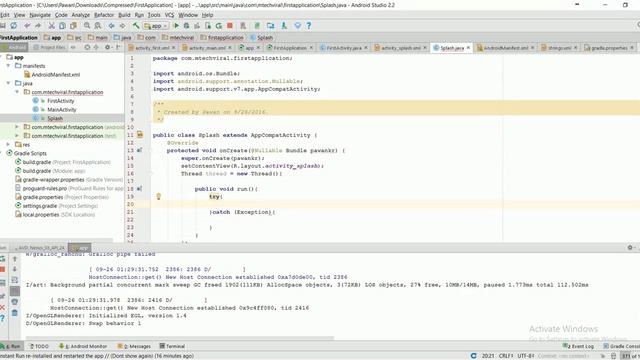Click the red Stop icon in the toolbar
The height and width of the screenshot is (360, 640).
click(230, 26)
